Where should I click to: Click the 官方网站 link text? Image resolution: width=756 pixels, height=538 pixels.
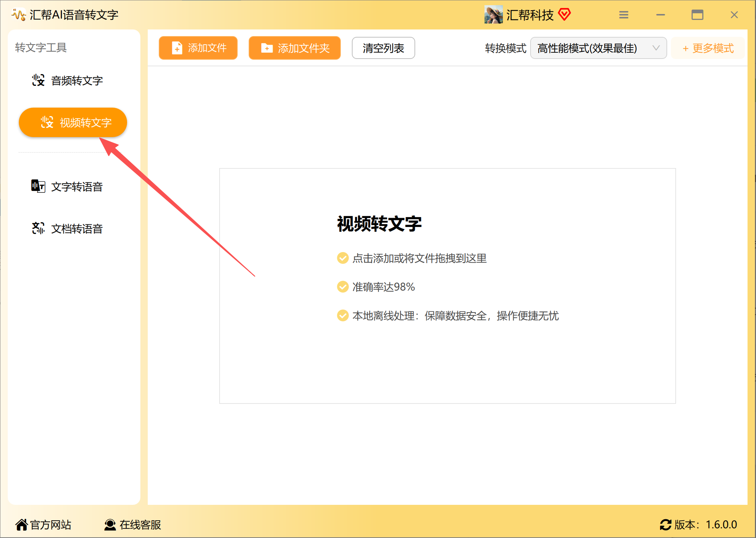tap(50, 525)
